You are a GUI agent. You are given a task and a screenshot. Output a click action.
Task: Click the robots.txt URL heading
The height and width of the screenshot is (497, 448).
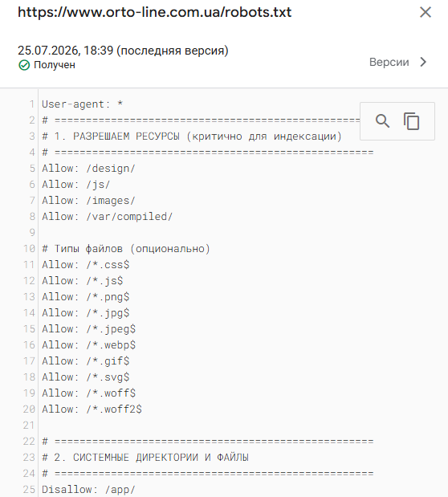(154, 12)
